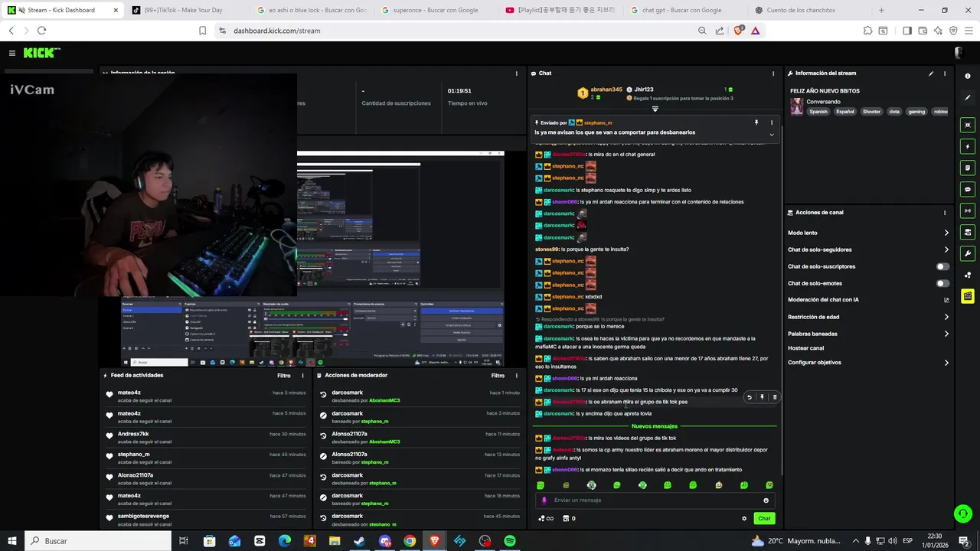Open the user avatar in Kick header
Image resolution: width=980 pixels, height=551 pixels.
tap(959, 53)
